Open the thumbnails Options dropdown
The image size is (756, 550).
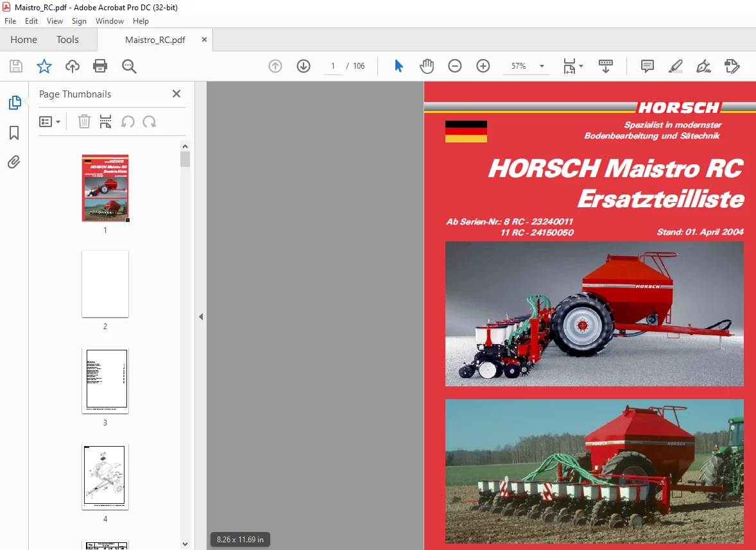49,121
